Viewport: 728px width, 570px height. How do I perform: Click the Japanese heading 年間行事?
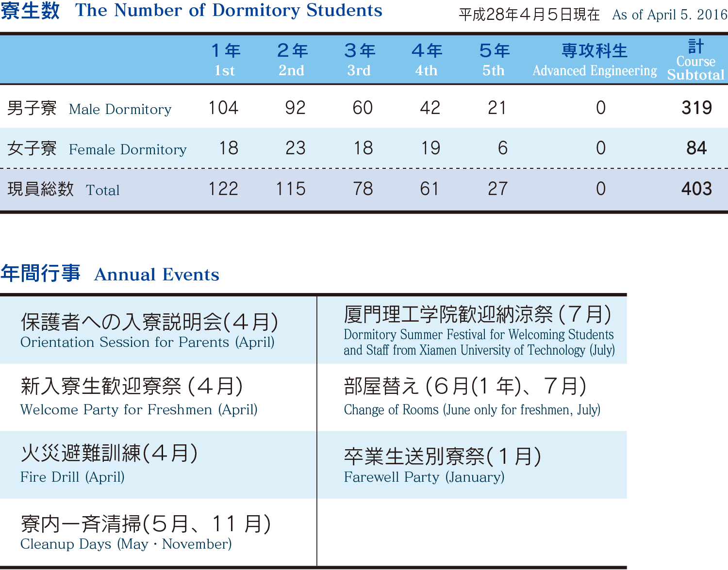[x=41, y=274]
